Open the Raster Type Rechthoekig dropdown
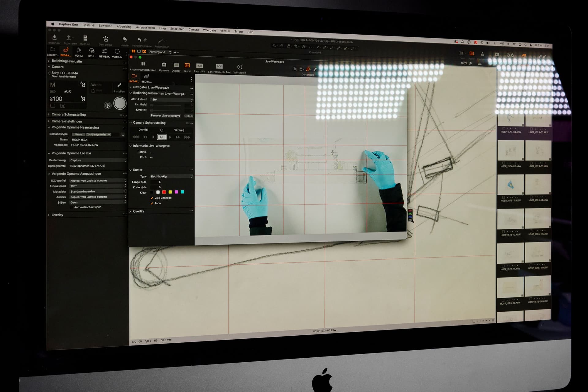Viewport: 588px width, 392px height. click(x=171, y=176)
